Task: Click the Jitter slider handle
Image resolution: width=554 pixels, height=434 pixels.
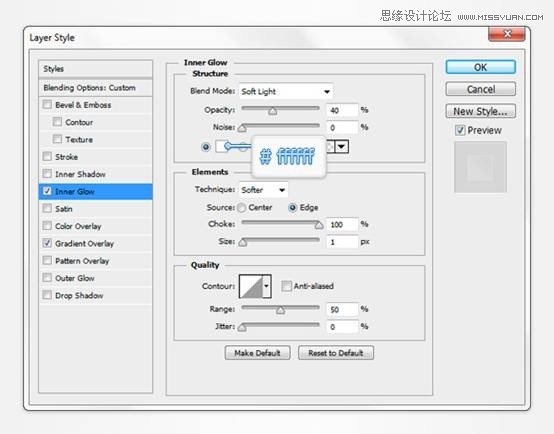Action: [x=242, y=327]
